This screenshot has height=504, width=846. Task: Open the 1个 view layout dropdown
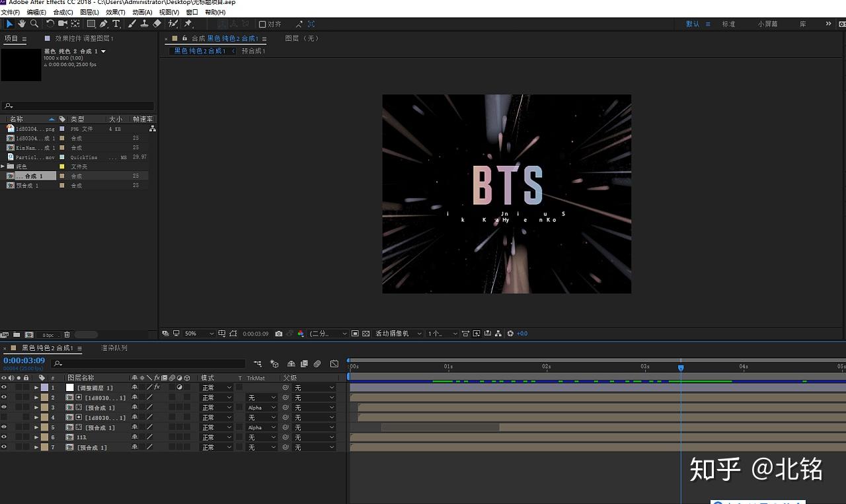click(442, 334)
